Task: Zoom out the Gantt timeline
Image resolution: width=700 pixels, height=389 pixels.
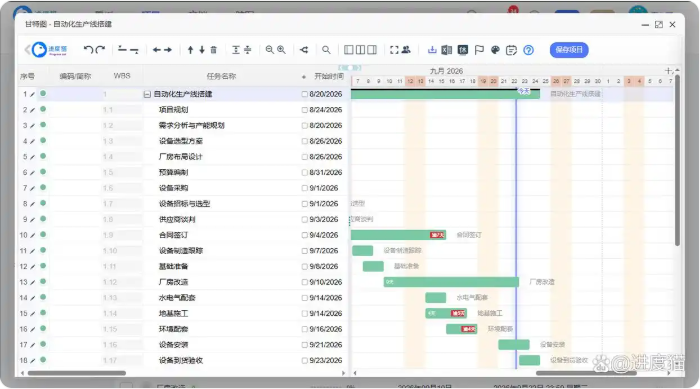Action: pos(270,50)
